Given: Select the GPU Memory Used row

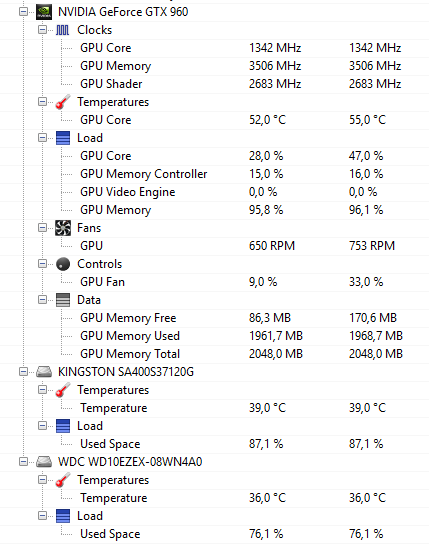Looking at the screenshot, I should pos(214,336).
